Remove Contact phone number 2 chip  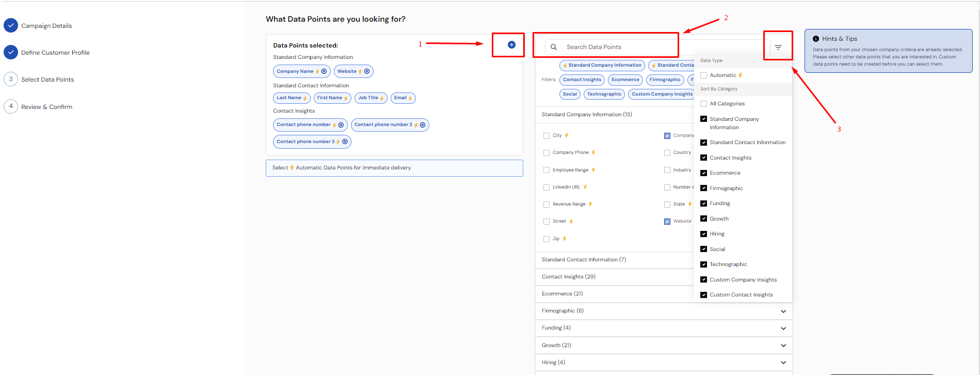coord(423,125)
